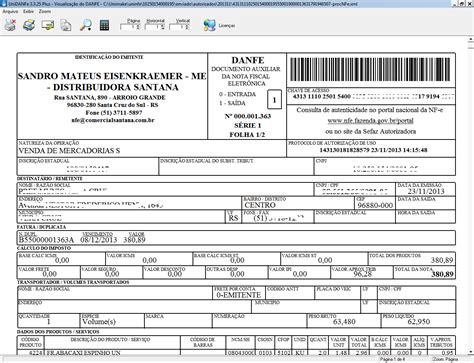Open the Exibir menu
The width and height of the screenshot is (474, 363).
28,11
